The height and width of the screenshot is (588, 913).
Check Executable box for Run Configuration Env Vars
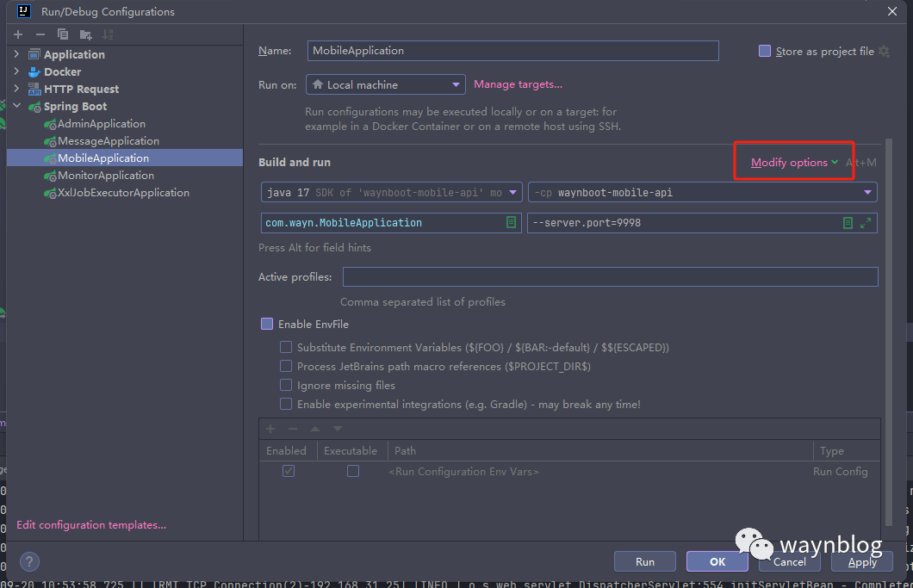[x=353, y=471]
